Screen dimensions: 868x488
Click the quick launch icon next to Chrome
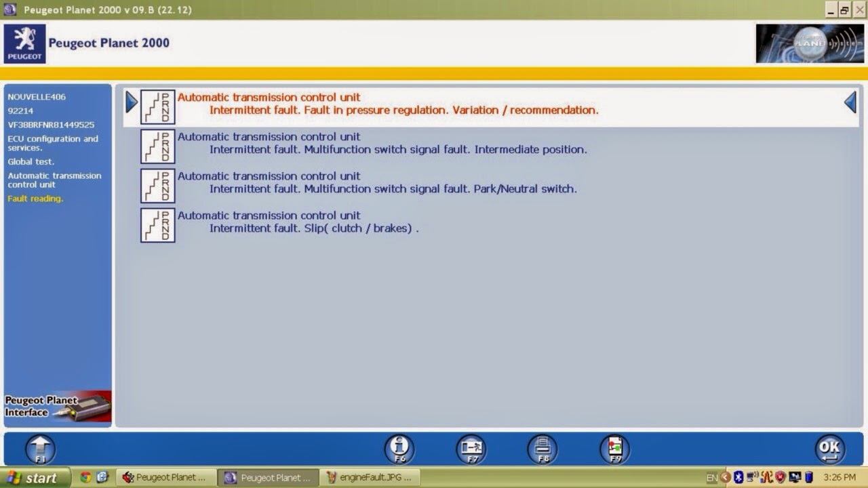point(102,477)
